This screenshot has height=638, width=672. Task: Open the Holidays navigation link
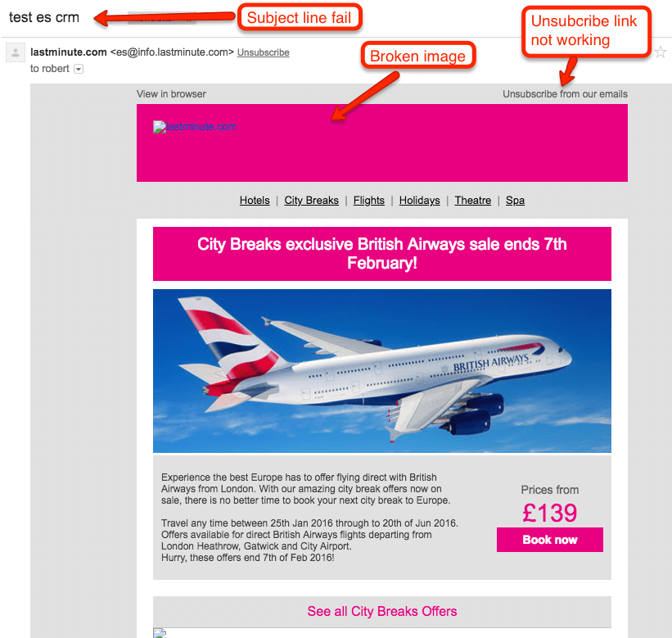(419, 200)
